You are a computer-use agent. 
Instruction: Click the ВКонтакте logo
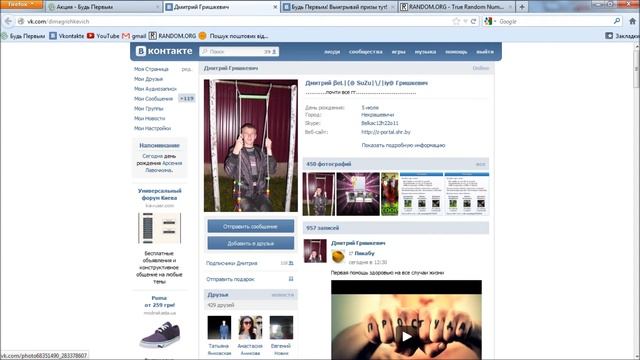click(164, 51)
